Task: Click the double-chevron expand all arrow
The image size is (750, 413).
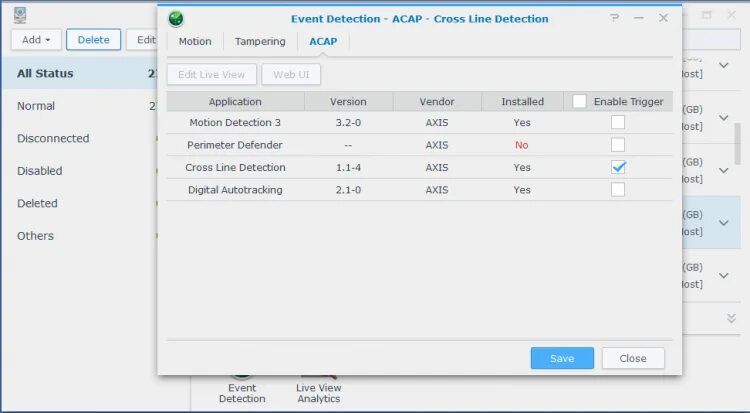Action: click(731, 318)
